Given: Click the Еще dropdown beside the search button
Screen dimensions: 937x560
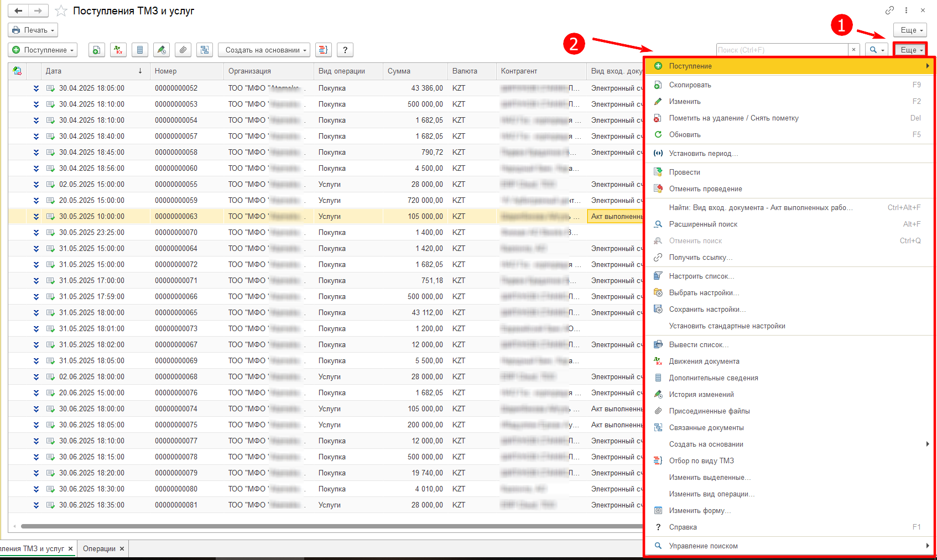Looking at the screenshot, I should point(910,50).
